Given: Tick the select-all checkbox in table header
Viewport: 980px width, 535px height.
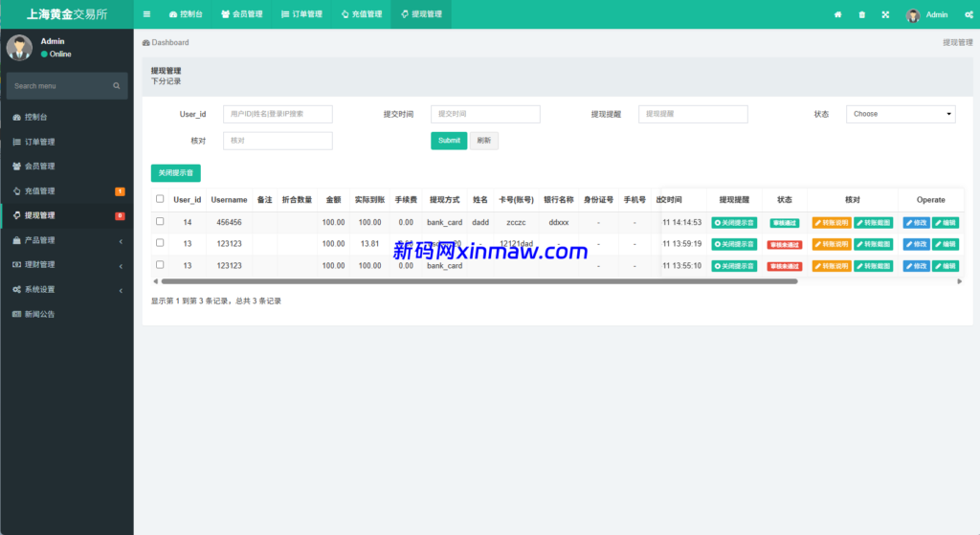Looking at the screenshot, I should tap(160, 199).
